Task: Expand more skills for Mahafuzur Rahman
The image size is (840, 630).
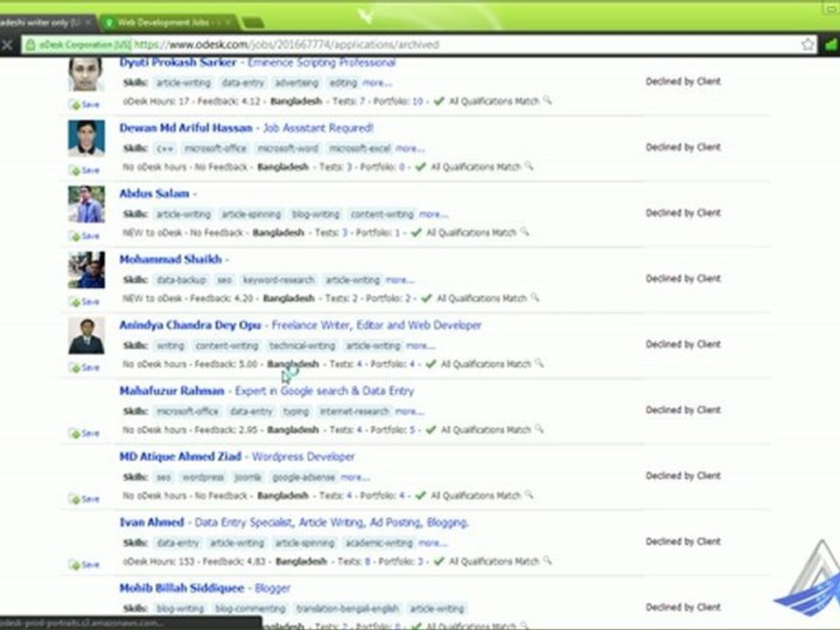Action: (x=409, y=411)
